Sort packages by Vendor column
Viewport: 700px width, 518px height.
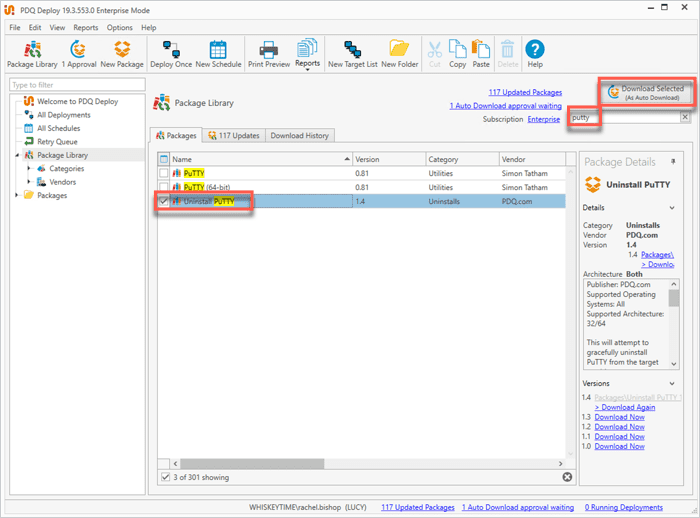point(532,159)
